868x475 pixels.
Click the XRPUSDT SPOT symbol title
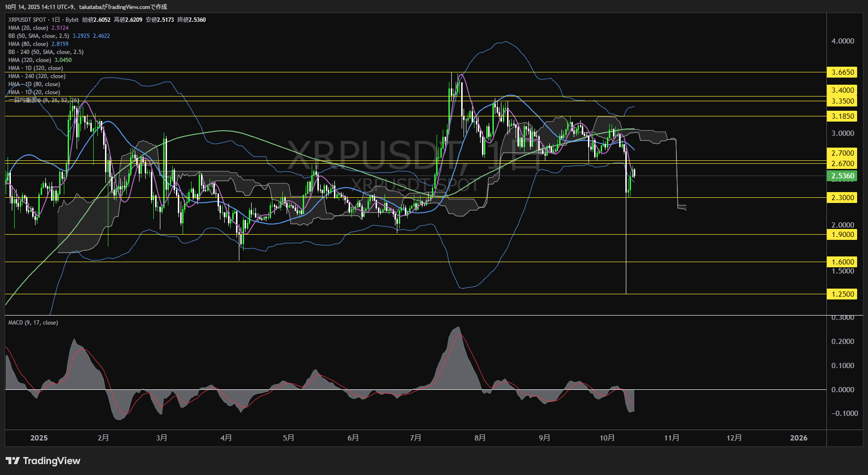27,20
